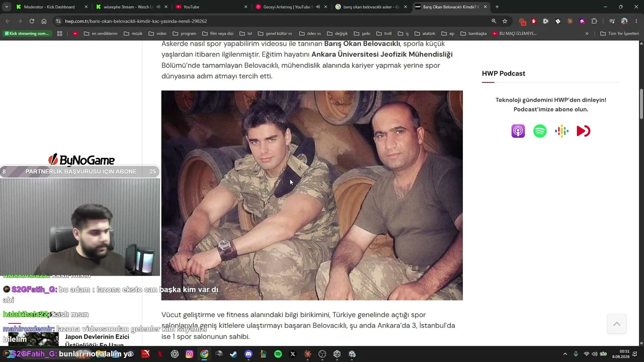Open the YouTube bookmark icon
This screenshot has height=362, width=644.
(x=75, y=34)
